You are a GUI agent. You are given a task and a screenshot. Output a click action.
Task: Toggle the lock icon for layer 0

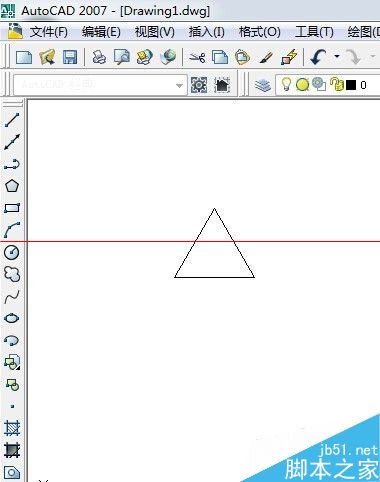[x=337, y=84]
